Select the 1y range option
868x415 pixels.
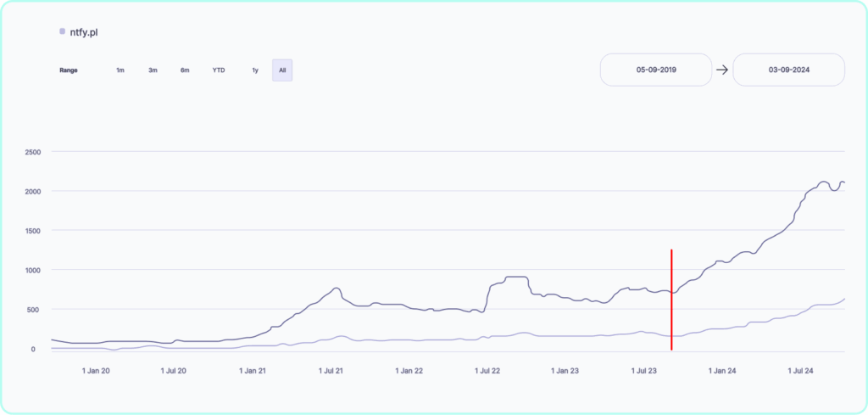tap(254, 70)
